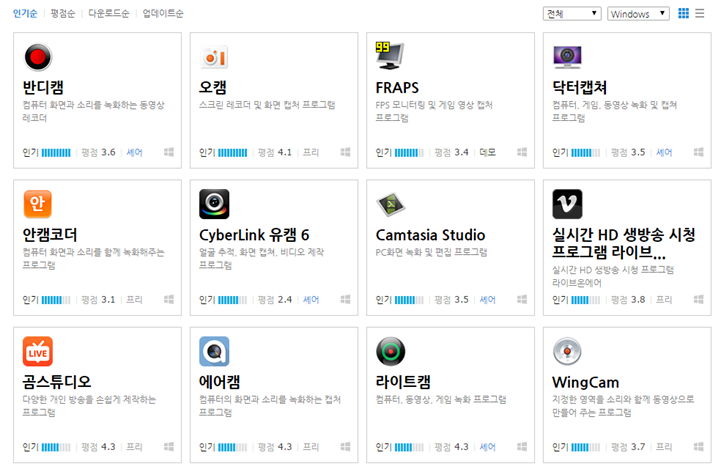Click the CyberLink 유캠 6 popularity bar
This screenshot has width=721, height=469.
[233, 300]
